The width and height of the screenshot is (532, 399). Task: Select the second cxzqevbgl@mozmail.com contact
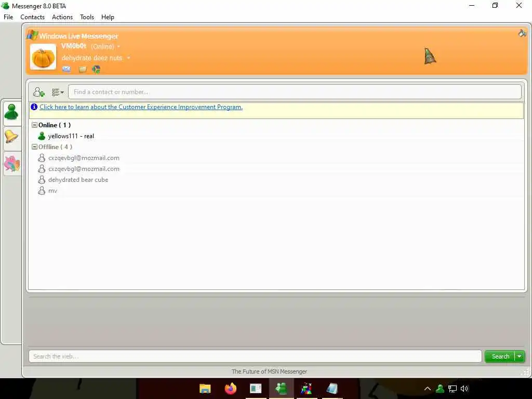(84, 169)
